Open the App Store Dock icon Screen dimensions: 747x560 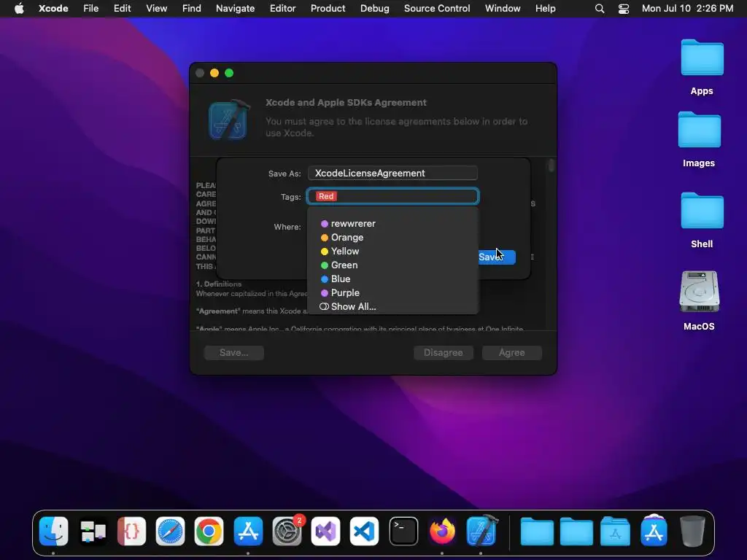[248, 531]
